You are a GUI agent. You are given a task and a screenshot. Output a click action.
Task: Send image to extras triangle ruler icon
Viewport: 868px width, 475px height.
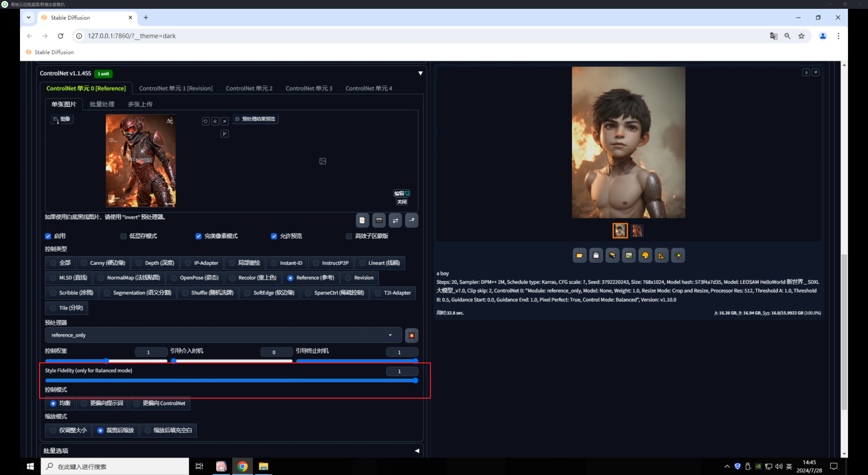(x=662, y=255)
